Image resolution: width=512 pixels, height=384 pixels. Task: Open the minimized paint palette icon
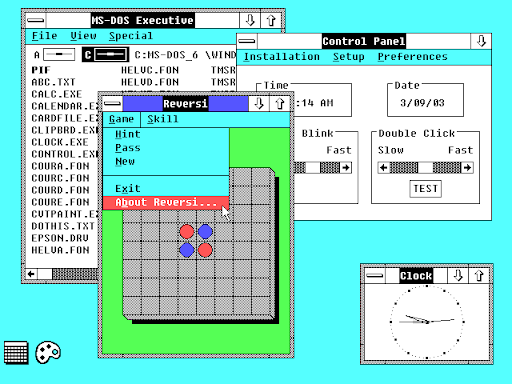tap(48, 352)
